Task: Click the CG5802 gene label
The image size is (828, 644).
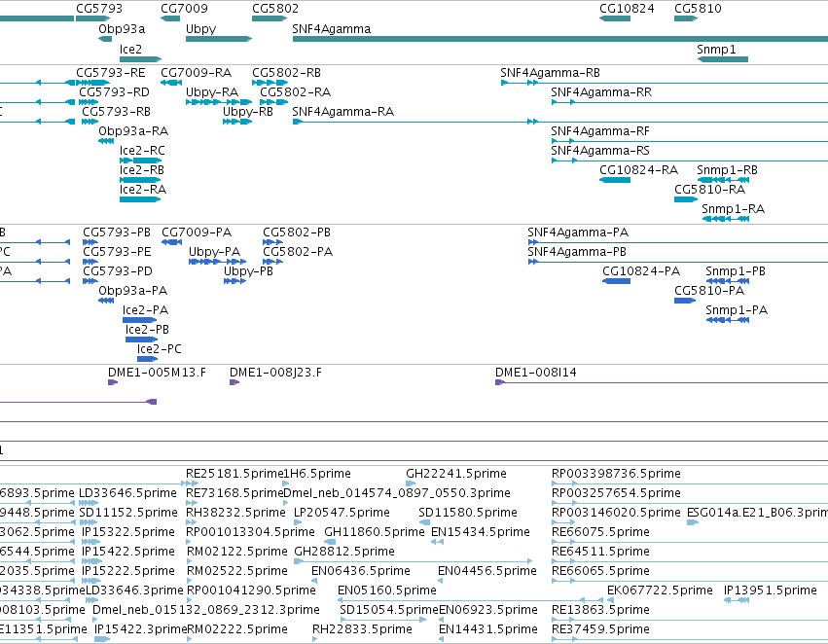Action: (x=275, y=9)
